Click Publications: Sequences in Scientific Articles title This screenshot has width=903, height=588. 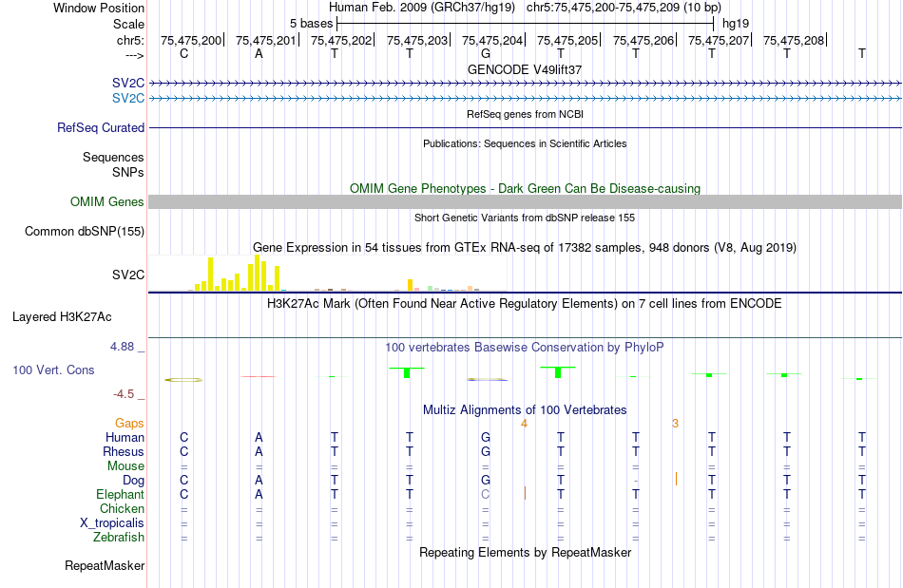pos(525,143)
